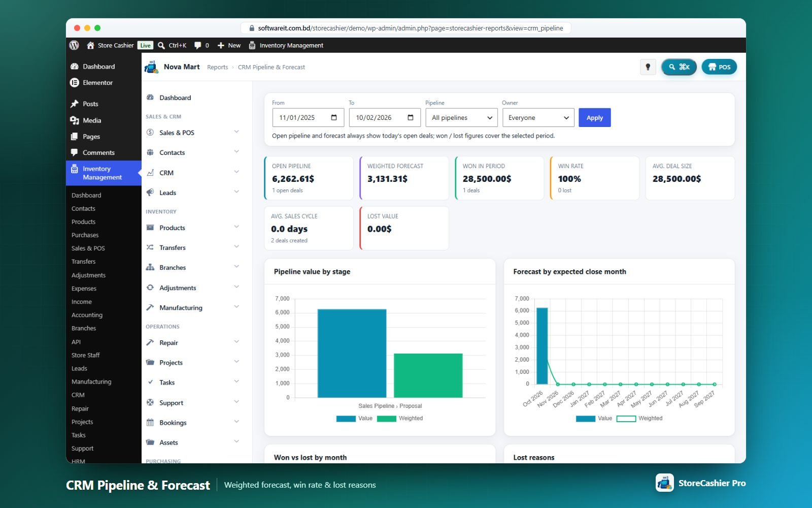Expand the Support menu chevron
This screenshot has width=812, height=508.
(236, 402)
